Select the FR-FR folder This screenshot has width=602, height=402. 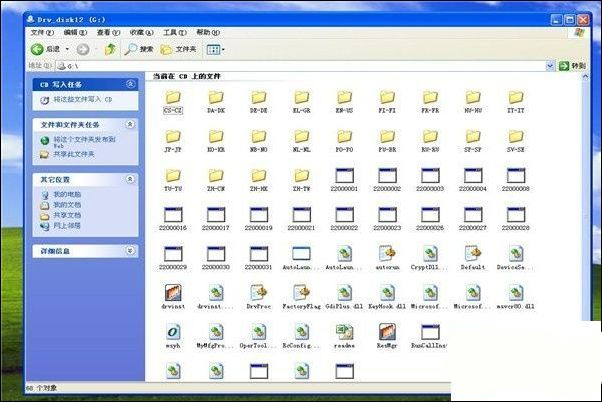(x=430, y=102)
